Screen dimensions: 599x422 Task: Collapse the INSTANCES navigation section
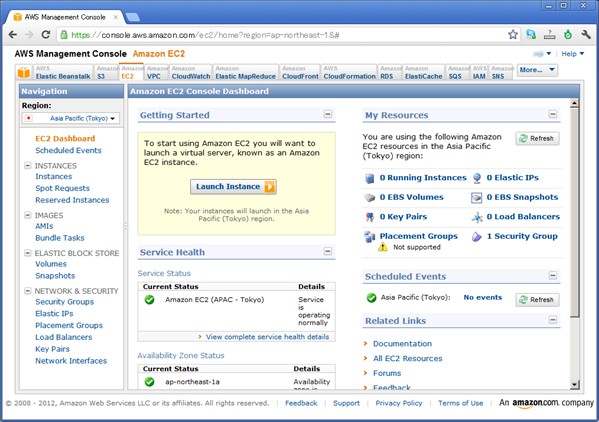click(x=28, y=165)
